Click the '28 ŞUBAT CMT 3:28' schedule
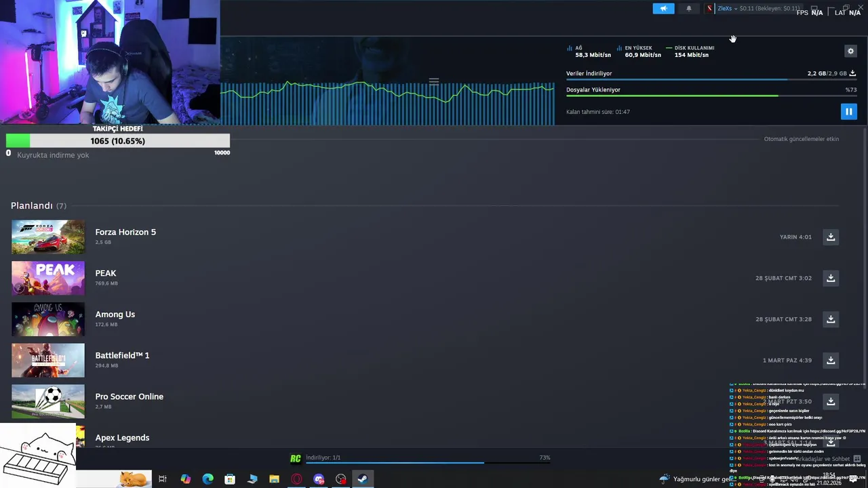The width and height of the screenshot is (868, 488). [783, 319]
